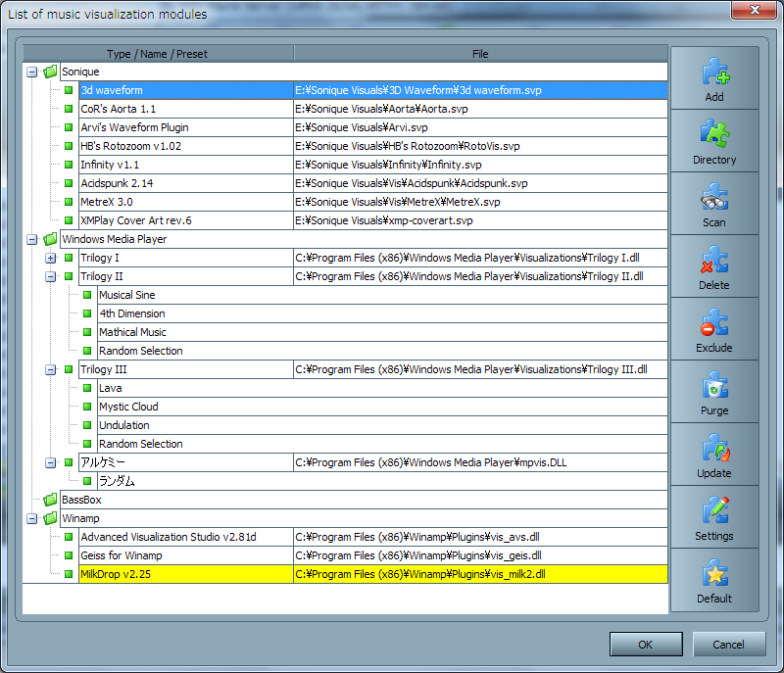The height and width of the screenshot is (673, 784).
Task: Click the Scan binoculars icon
Action: [x=714, y=197]
